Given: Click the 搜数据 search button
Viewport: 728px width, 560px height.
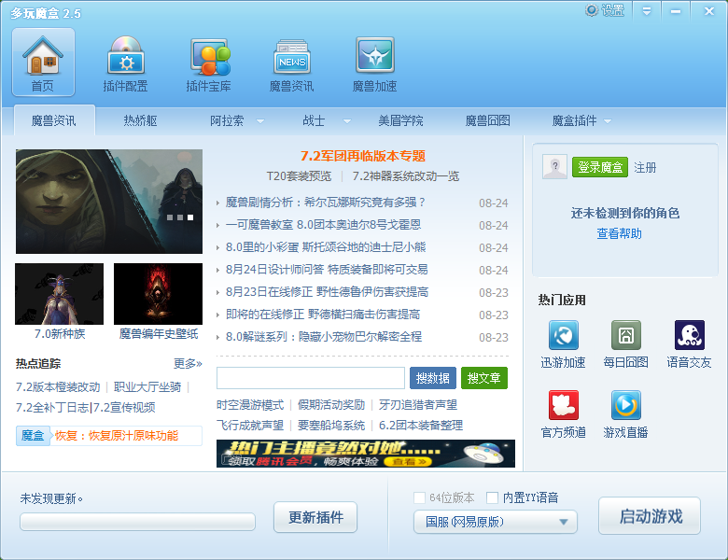Looking at the screenshot, I should coord(433,378).
